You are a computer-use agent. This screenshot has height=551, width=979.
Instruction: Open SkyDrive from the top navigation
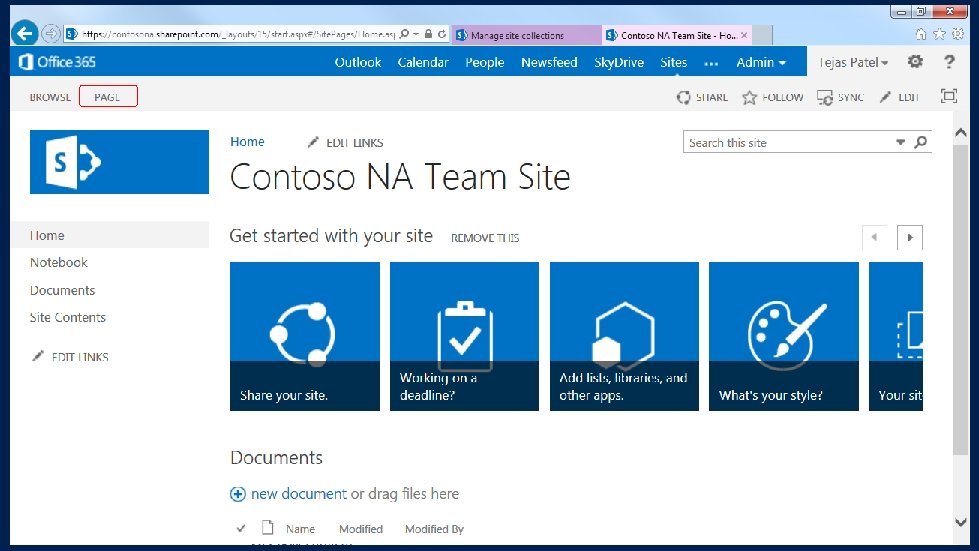click(619, 62)
